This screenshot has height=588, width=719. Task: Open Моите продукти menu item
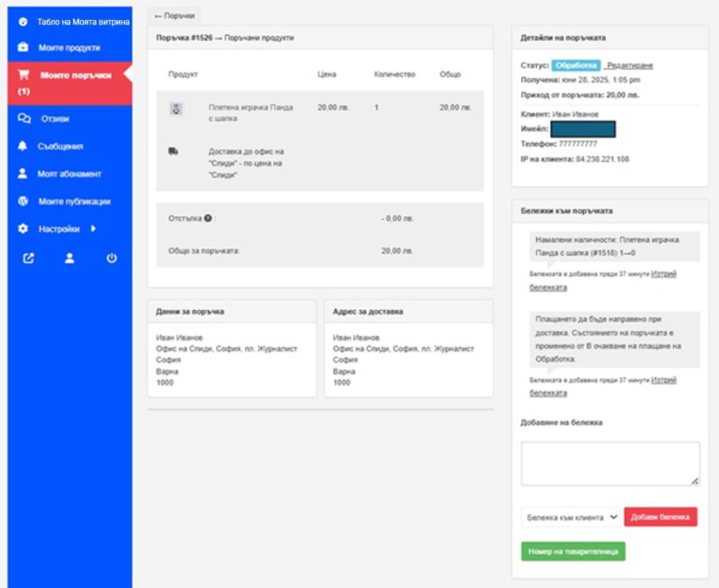[69, 48]
